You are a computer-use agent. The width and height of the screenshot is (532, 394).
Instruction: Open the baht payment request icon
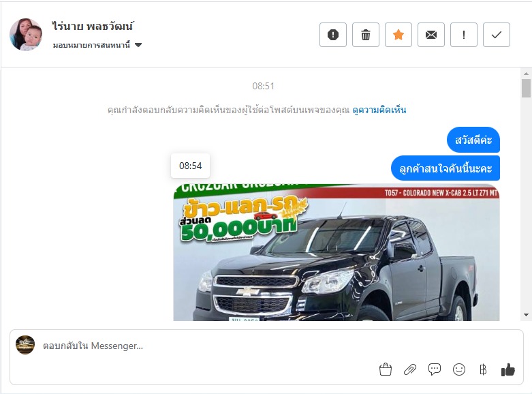click(483, 369)
